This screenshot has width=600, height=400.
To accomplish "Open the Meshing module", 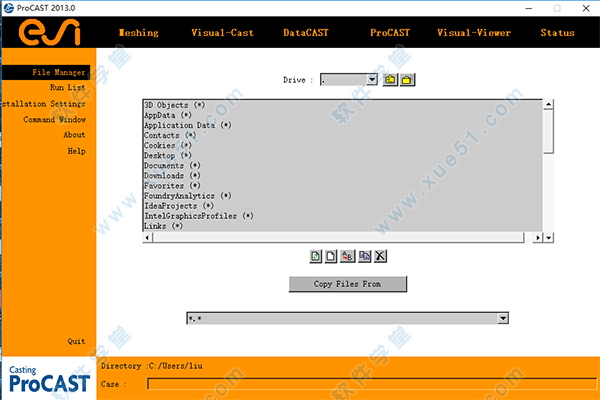I will (x=139, y=33).
